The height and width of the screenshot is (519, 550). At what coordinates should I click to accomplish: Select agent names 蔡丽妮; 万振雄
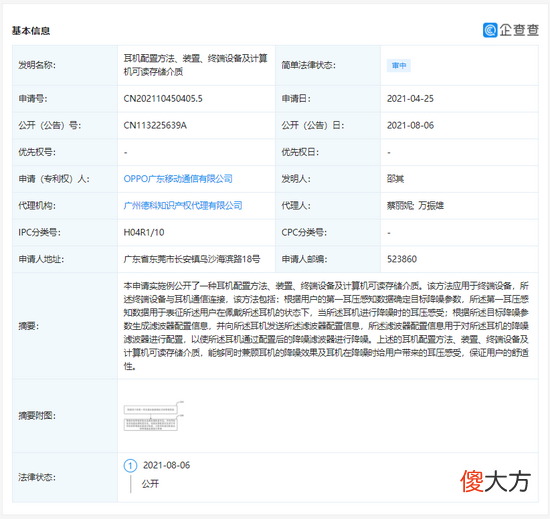coord(415,205)
